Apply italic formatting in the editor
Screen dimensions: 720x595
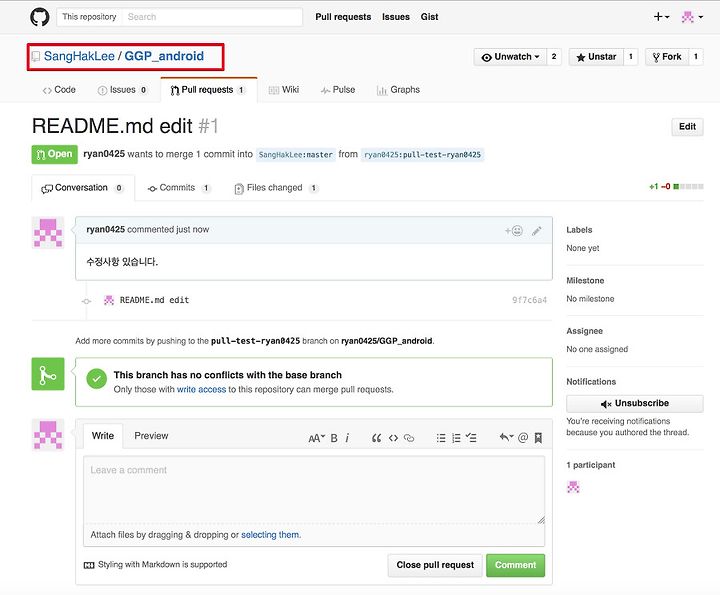347,438
